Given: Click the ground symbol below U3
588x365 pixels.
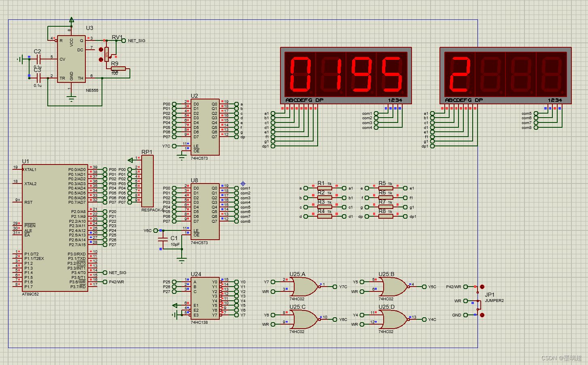Looking at the screenshot, I should [72, 99].
